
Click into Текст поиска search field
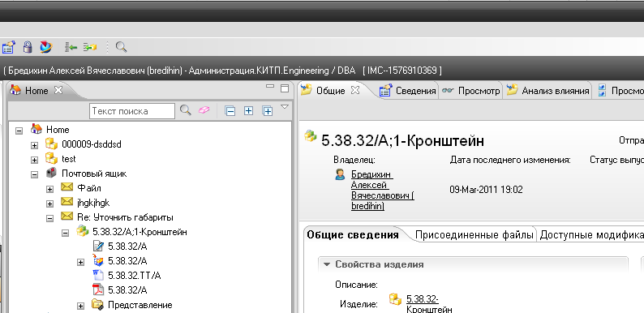coord(132,111)
